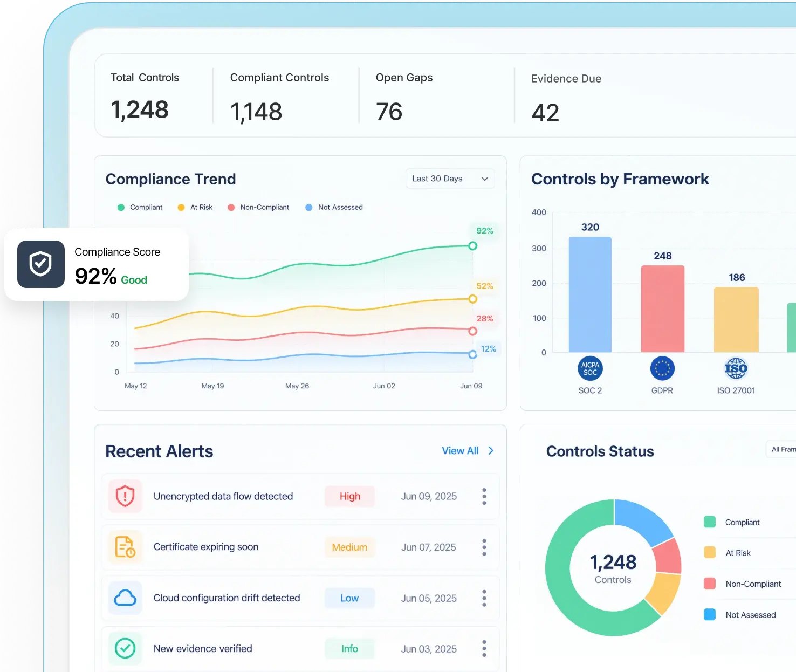Click the red GDPR bar showing 248
Image resolution: width=796 pixels, height=672 pixels.
coord(663,309)
